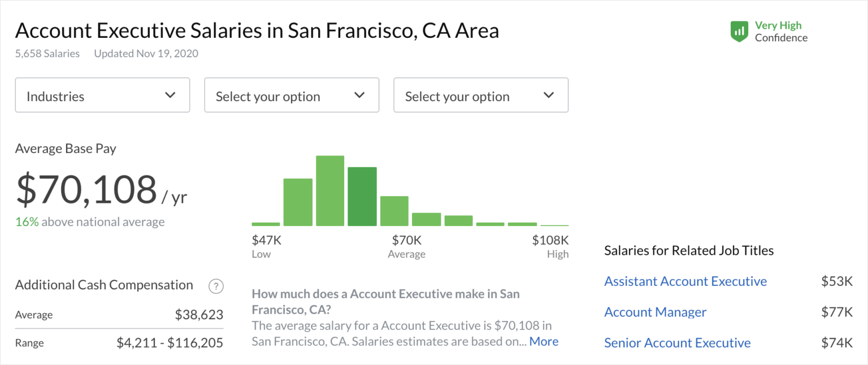Open Senior Account Executive salaries
This screenshot has height=365, width=868.
tap(677, 343)
